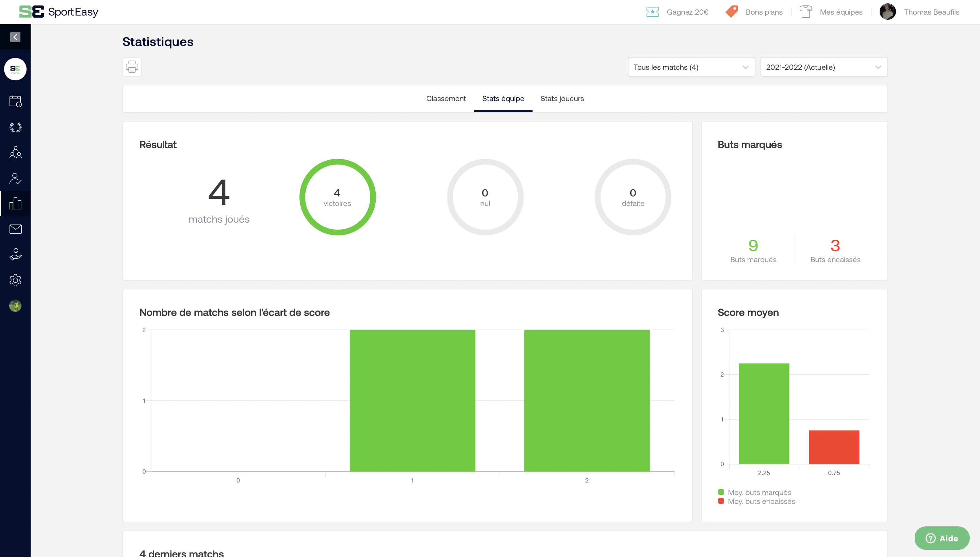Click the Résultat heading

point(158,145)
